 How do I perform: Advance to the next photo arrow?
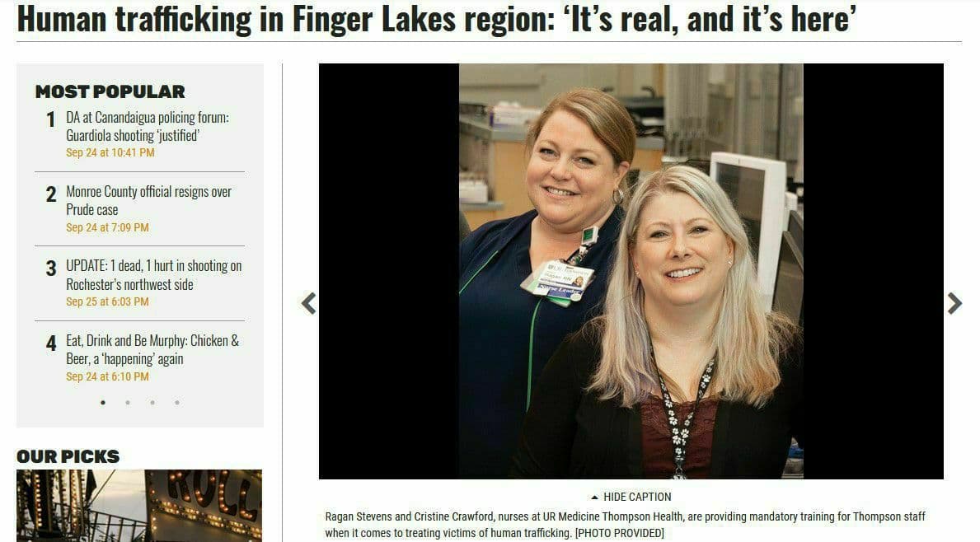(954, 303)
